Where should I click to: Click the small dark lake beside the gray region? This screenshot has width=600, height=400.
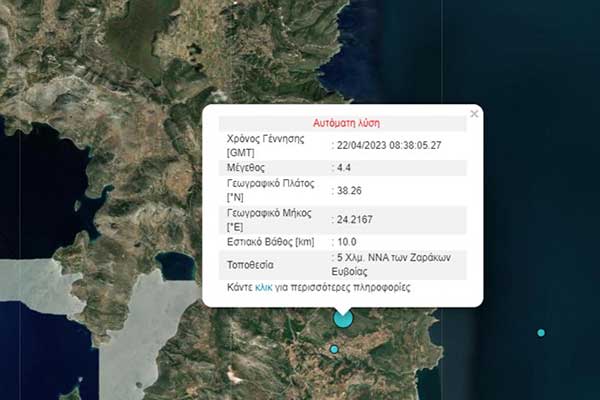click(x=173, y=266)
